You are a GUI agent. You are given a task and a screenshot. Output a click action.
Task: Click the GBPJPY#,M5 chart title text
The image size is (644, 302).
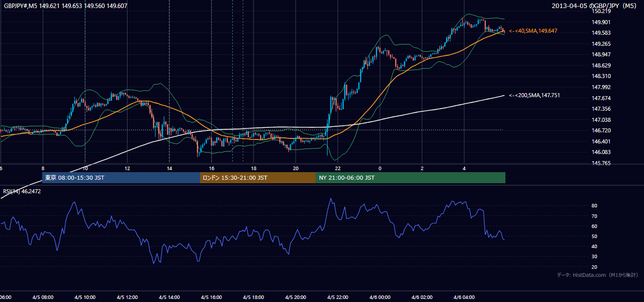pos(66,6)
